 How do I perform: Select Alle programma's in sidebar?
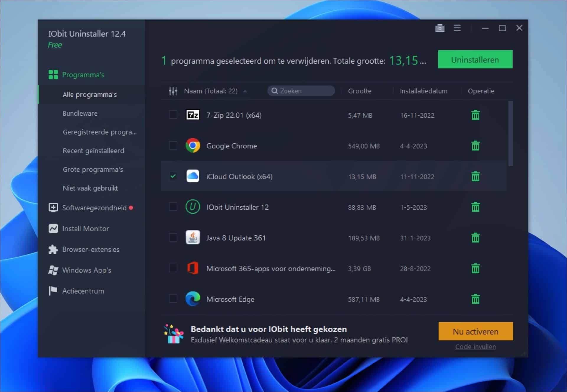click(x=92, y=94)
